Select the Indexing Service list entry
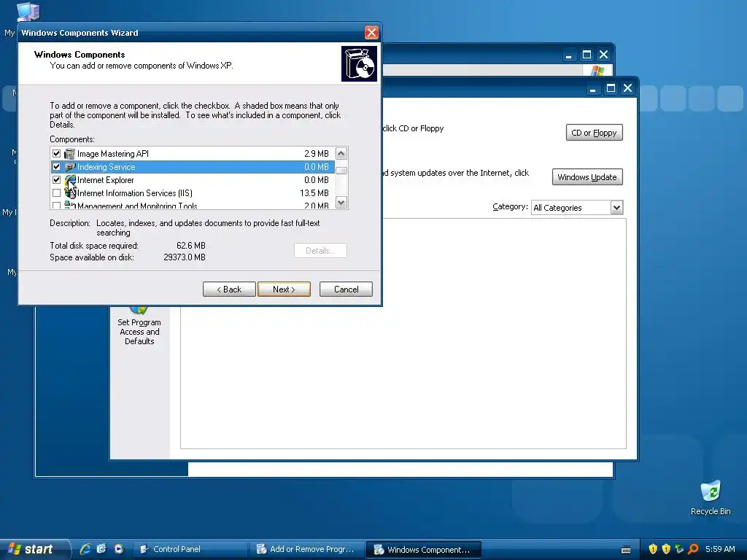Image resolution: width=747 pixels, height=560 pixels. point(193,167)
